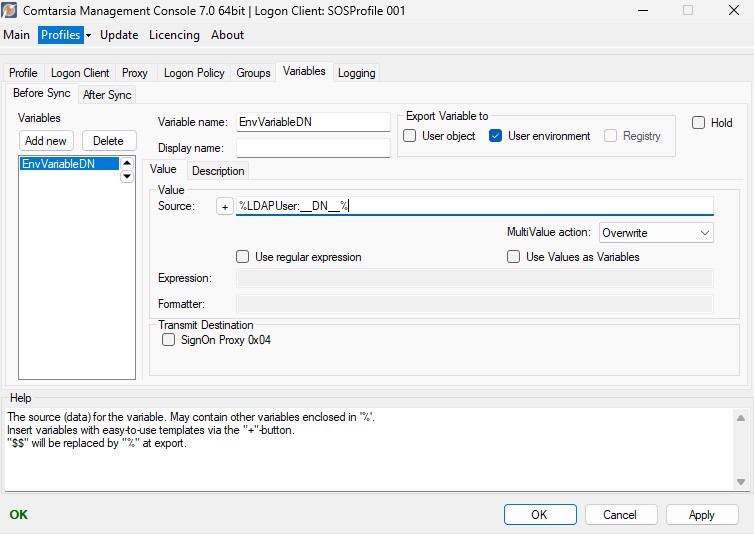Click the plus button beside Source field
The image size is (754, 534).
tap(225, 206)
